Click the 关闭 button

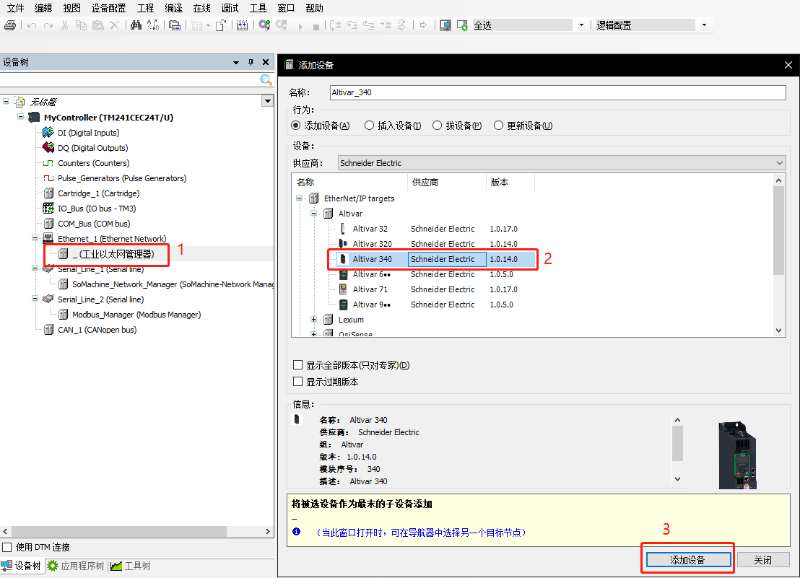[x=763, y=560]
